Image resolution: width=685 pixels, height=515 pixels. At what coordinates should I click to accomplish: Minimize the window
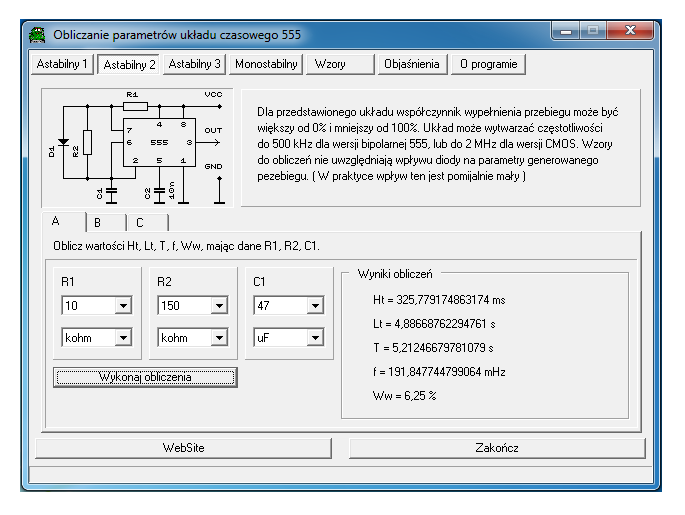566,31
